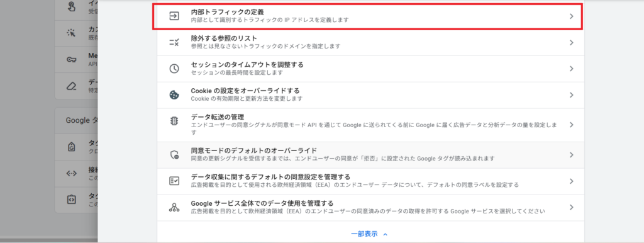Select データ収集に関するデフォルトの同意設定を管理する title
644x243 pixels.
(x=270, y=177)
